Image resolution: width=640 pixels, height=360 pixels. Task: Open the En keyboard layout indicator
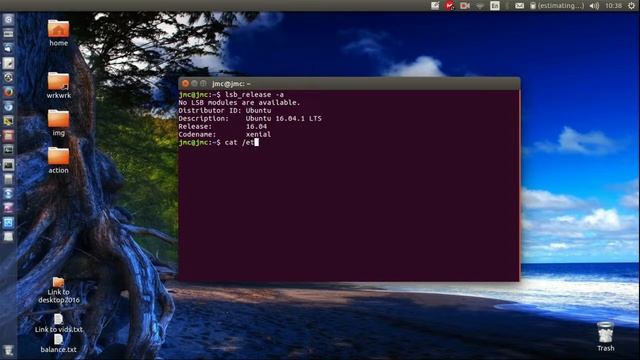click(x=495, y=6)
